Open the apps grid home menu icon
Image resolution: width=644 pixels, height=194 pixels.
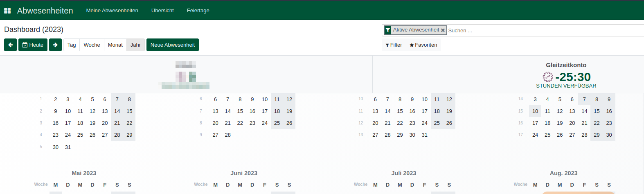pyautogui.click(x=7, y=11)
